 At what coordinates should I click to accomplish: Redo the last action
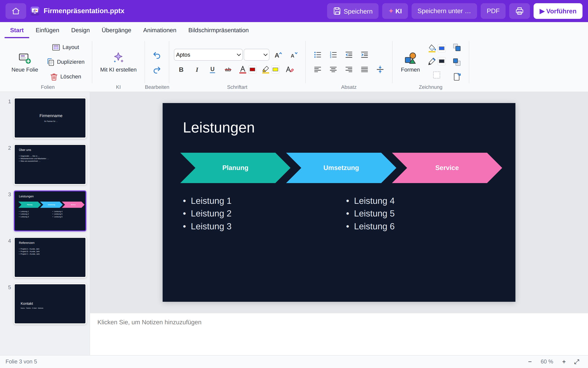pos(157,70)
